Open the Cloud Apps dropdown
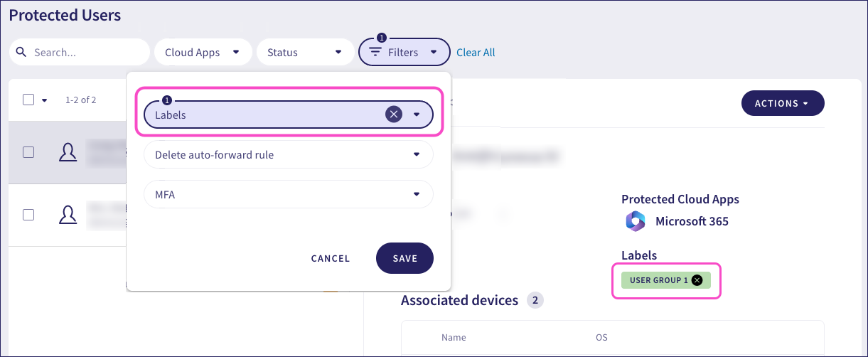868x357 pixels. pyautogui.click(x=203, y=52)
